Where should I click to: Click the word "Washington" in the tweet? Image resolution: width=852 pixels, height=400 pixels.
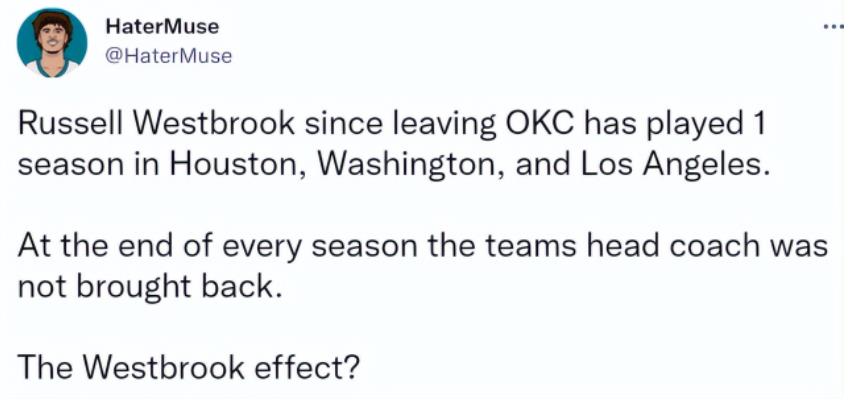(410, 167)
